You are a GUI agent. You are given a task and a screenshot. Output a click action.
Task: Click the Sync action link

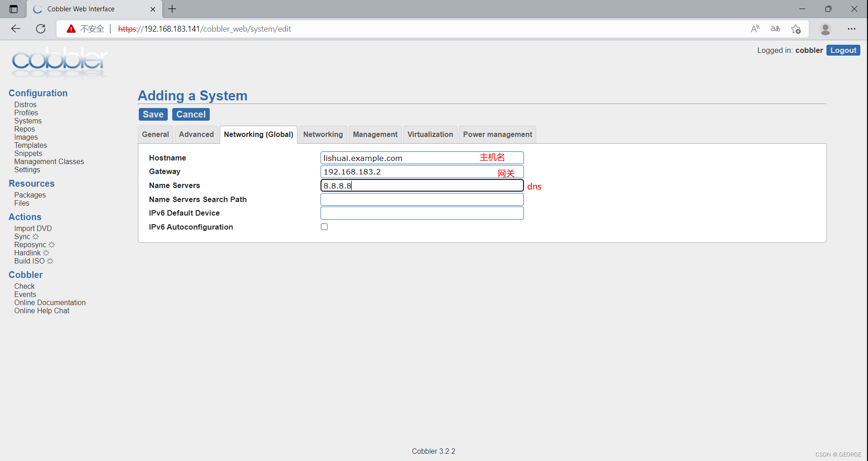pos(22,237)
